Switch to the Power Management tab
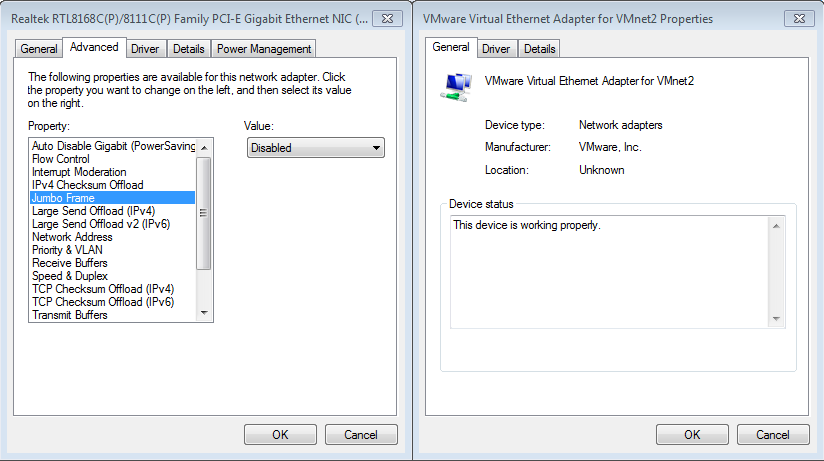Image resolution: width=824 pixels, height=461 pixels. click(x=264, y=49)
